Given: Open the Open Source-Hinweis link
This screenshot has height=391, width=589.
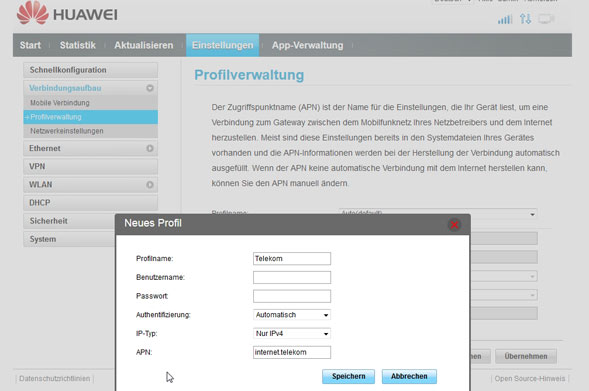Looking at the screenshot, I should [530, 379].
